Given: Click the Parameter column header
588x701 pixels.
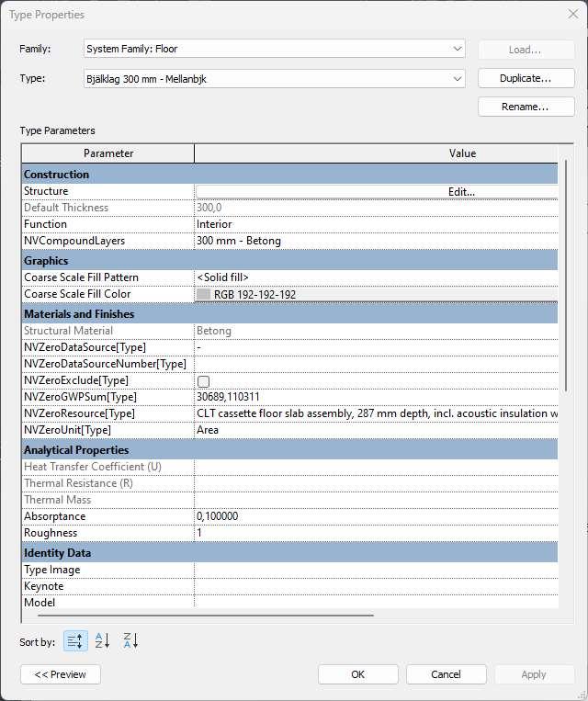Looking at the screenshot, I should (x=108, y=153).
